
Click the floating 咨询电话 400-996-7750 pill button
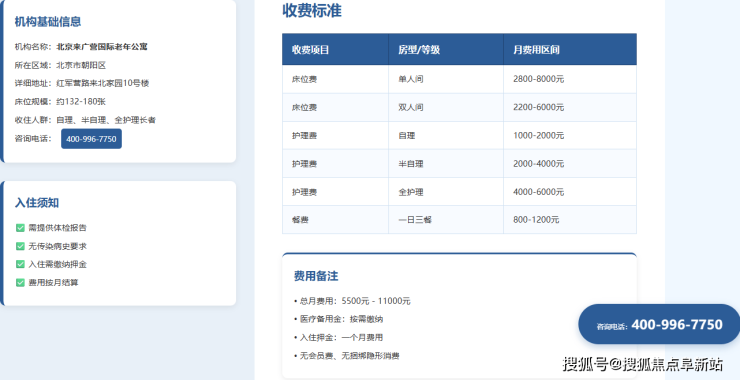[x=659, y=324]
